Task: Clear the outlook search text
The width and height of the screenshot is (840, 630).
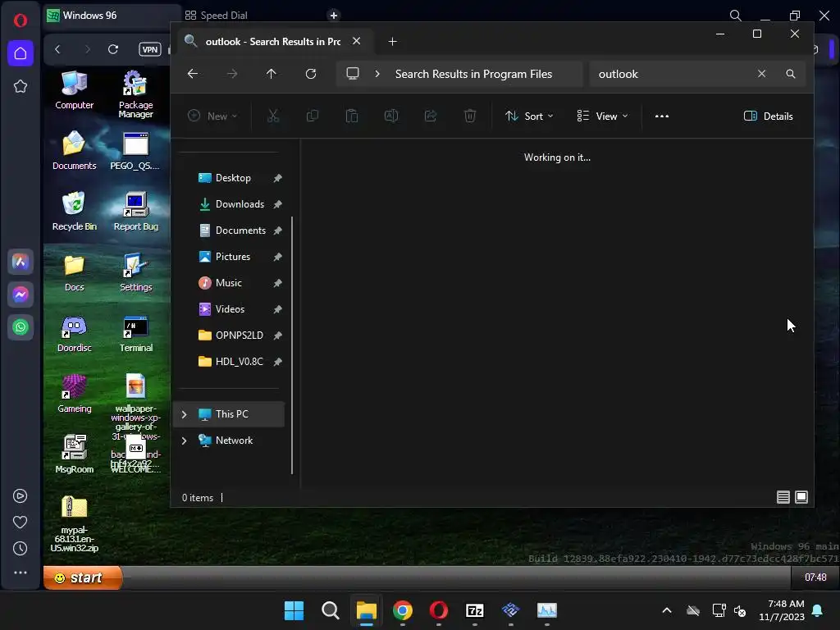Action: [761, 74]
